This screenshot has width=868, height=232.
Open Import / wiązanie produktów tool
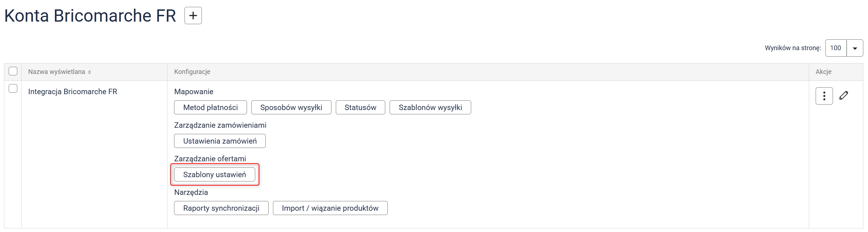(x=330, y=208)
